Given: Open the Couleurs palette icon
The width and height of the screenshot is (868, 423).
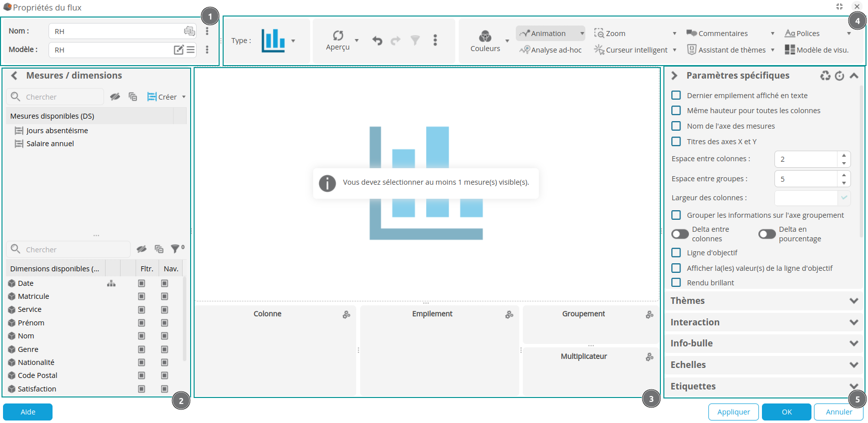Looking at the screenshot, I should tap(485, 37).
